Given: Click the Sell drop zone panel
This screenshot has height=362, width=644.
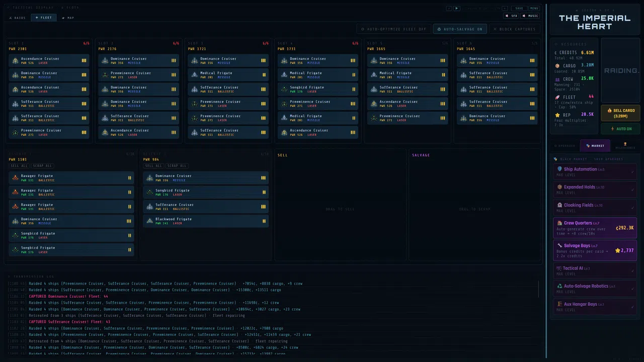Looking at the screenshot, I should click(x=340, y=205).
